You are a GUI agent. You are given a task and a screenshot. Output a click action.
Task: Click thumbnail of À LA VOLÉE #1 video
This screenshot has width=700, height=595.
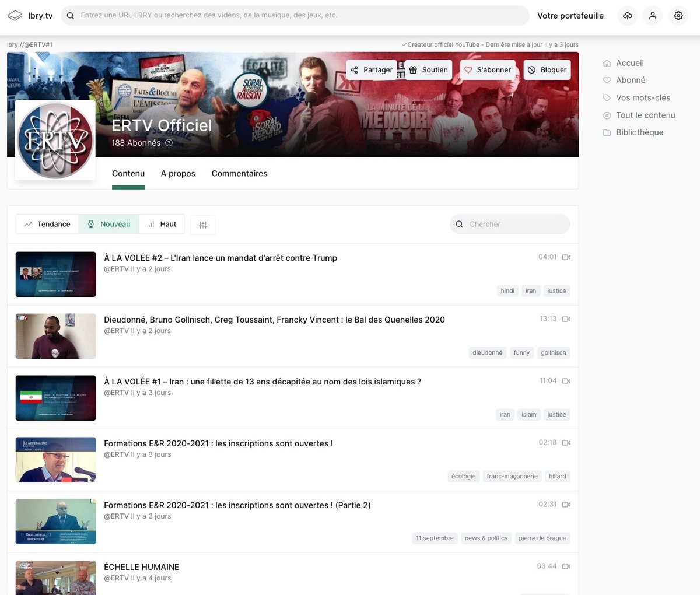(x=55, y=398)
